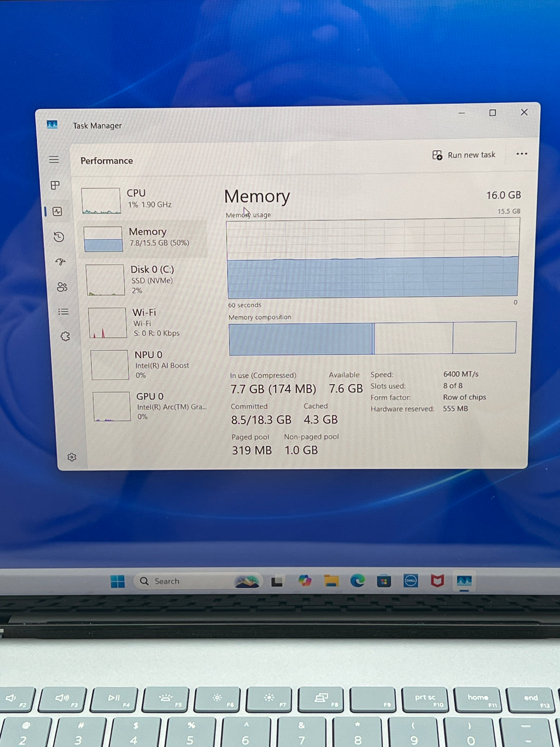Click the Memory usage graph
The width and height of the screenshot is (560, 747).
coord(373,258)
